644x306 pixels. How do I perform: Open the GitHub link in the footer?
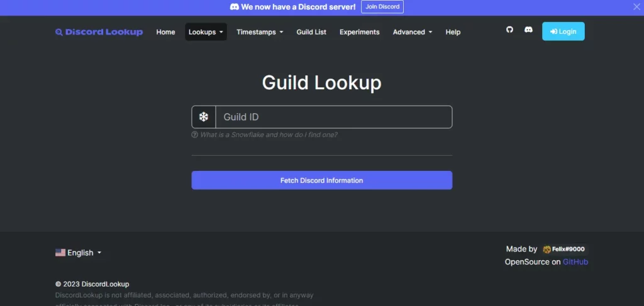(x=575, y=261)
